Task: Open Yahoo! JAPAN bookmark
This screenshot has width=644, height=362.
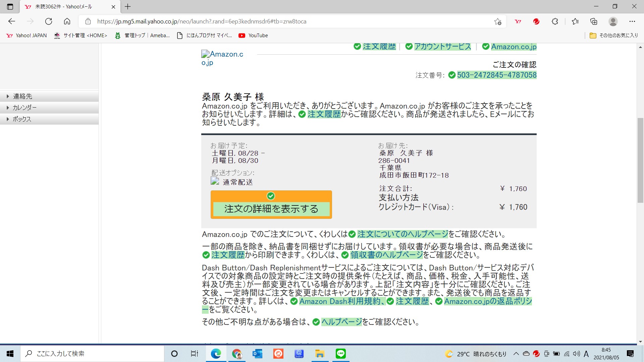Action: [x=27, y=36]
